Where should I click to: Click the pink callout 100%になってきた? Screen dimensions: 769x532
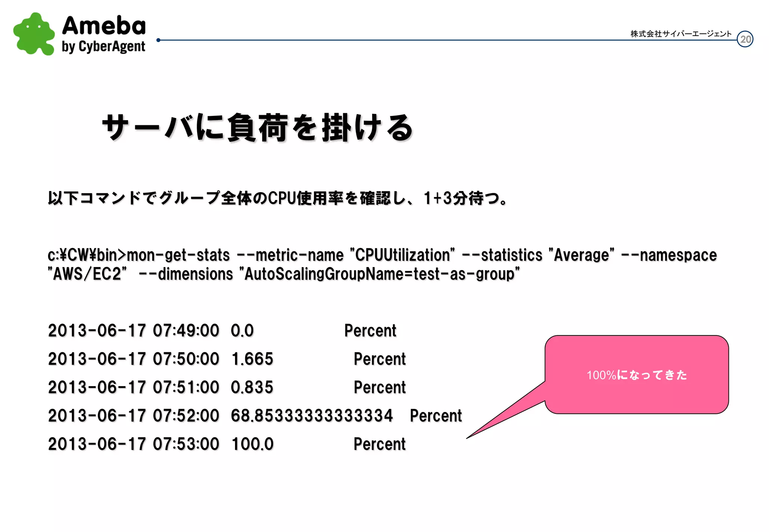pyautogui.click(x=637, y=375)
